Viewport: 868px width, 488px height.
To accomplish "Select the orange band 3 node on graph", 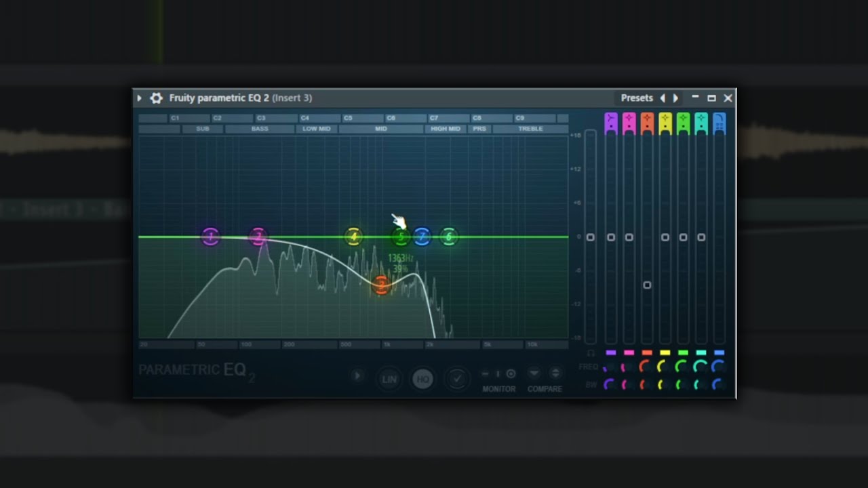I will click(x=381, y=285).
